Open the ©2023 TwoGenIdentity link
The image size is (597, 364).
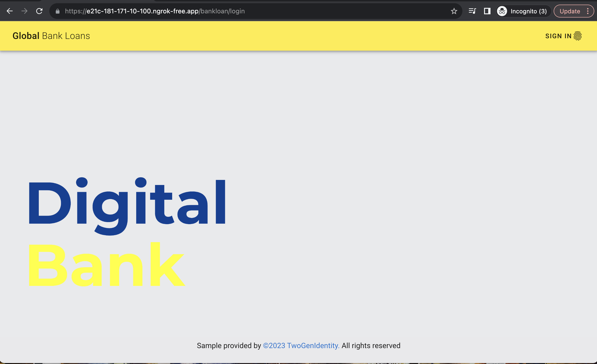click(301, 346)
